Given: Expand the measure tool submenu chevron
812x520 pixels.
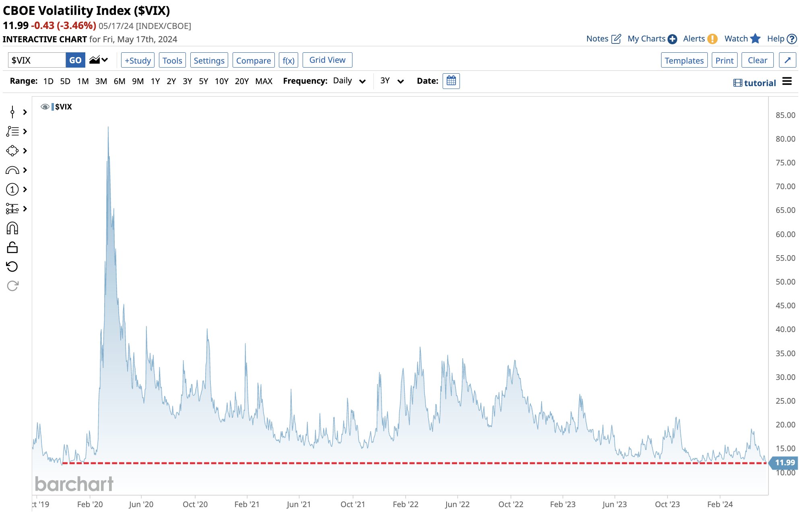Looking at the screenshot, I should [x=25, y=208].
